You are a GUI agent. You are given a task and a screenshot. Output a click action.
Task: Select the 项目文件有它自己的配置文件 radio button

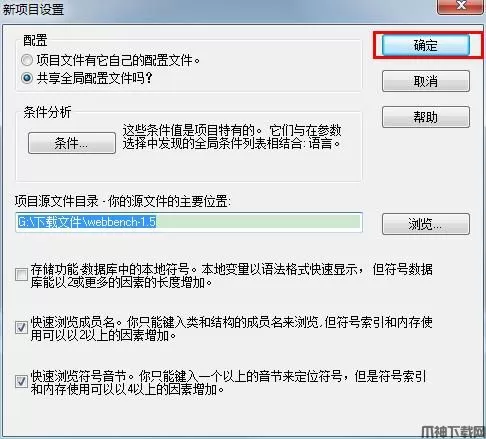(x=27, y=60)
